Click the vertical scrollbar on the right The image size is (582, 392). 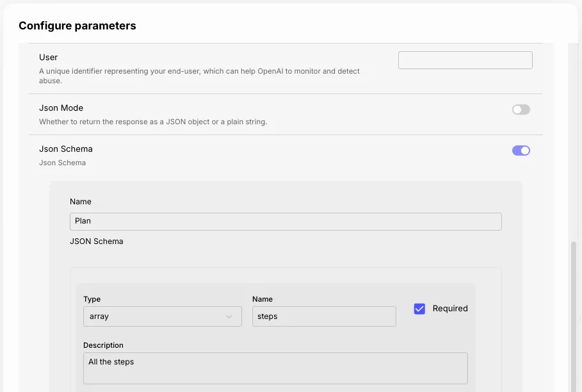point(574,316)
